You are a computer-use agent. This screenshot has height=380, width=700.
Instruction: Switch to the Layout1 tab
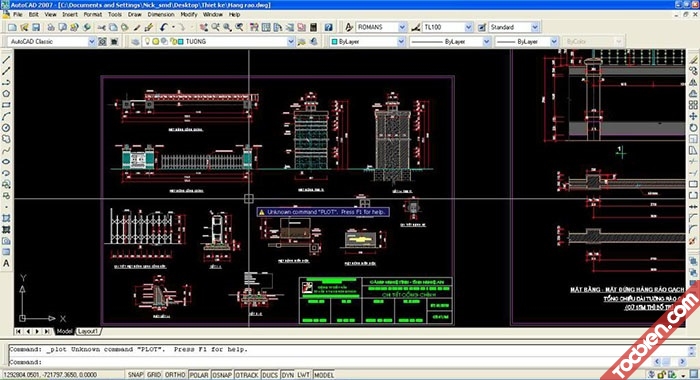click(x=88, y=331)
